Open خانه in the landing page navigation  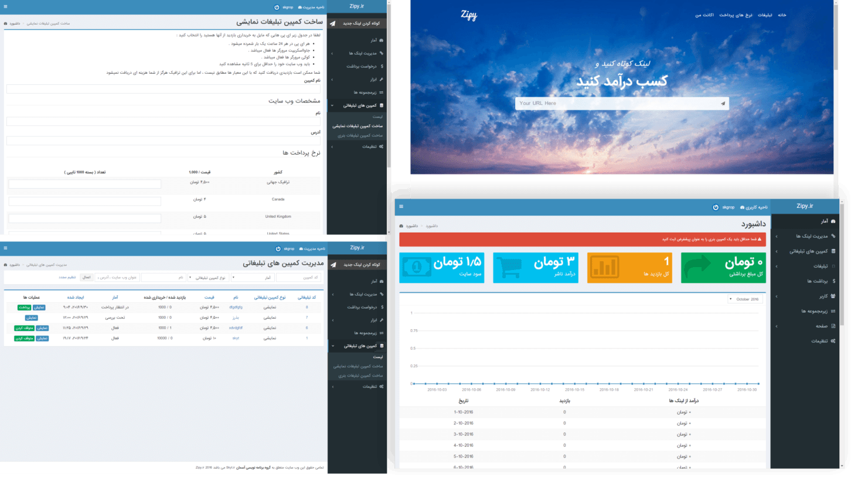pos(782,15)
